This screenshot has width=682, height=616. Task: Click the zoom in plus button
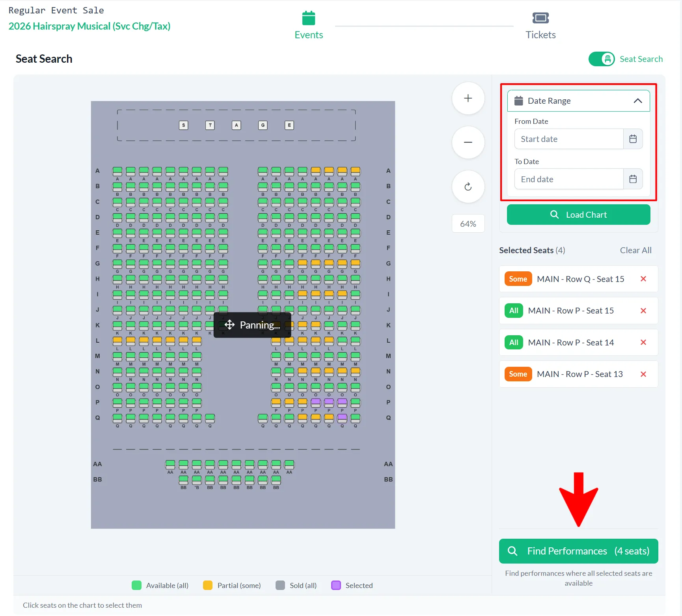468,98
